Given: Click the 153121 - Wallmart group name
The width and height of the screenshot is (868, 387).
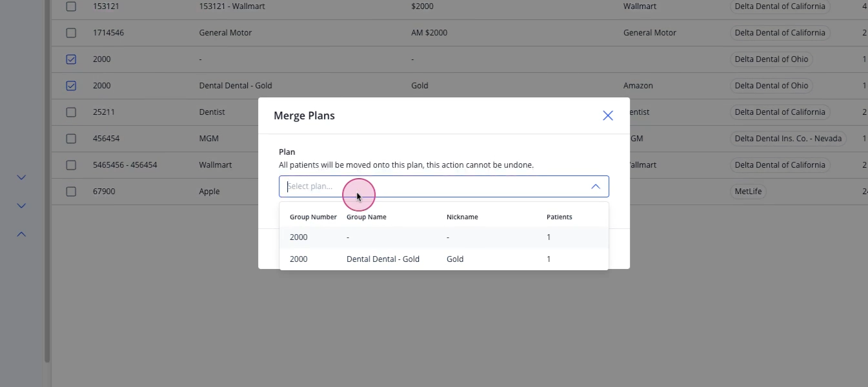Looking at the screenshot, I should point(232,6).
